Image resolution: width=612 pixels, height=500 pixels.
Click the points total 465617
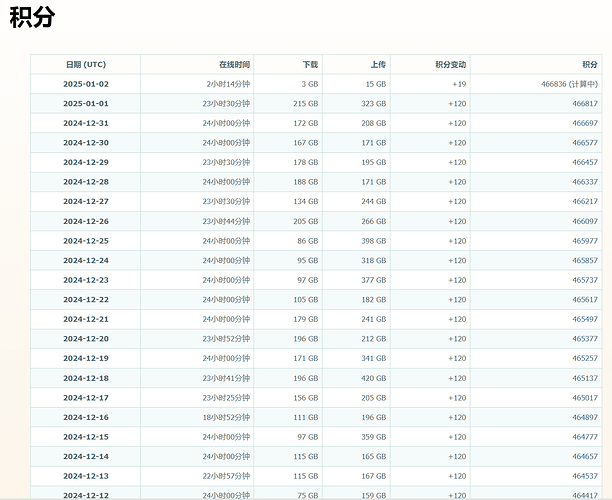click(x=585, y=299)
